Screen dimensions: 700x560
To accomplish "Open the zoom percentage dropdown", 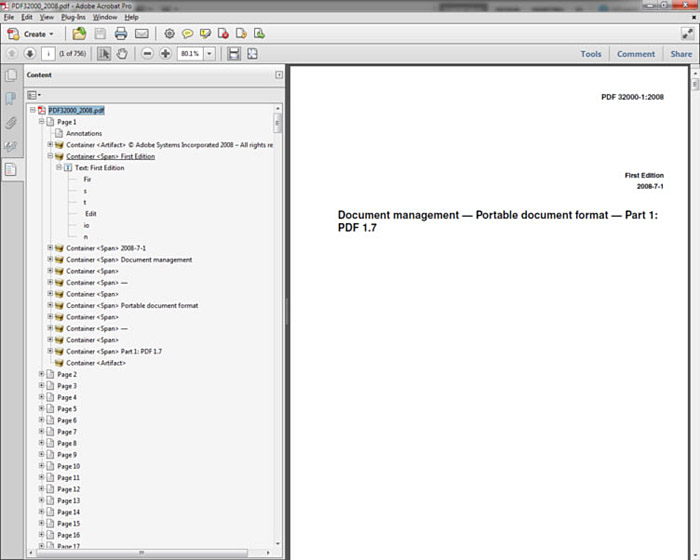I will [x=210, y=54].
